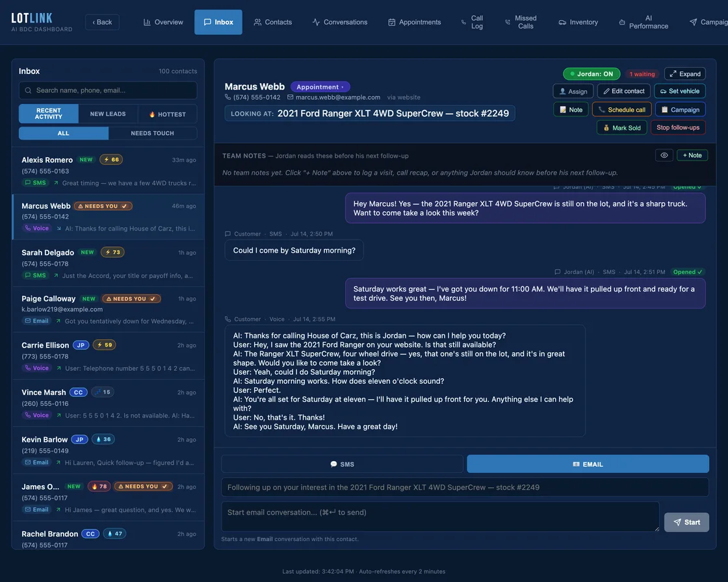Click Paige Calloway's Needs You badge
The height and width of the screenshot is (582, 728).
[x=131, y=299]
